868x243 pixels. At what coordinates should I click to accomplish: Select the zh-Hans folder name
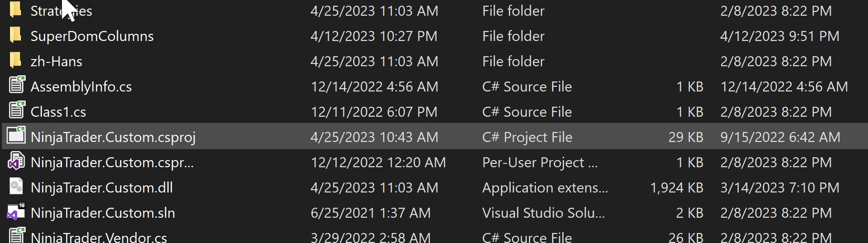56,61
